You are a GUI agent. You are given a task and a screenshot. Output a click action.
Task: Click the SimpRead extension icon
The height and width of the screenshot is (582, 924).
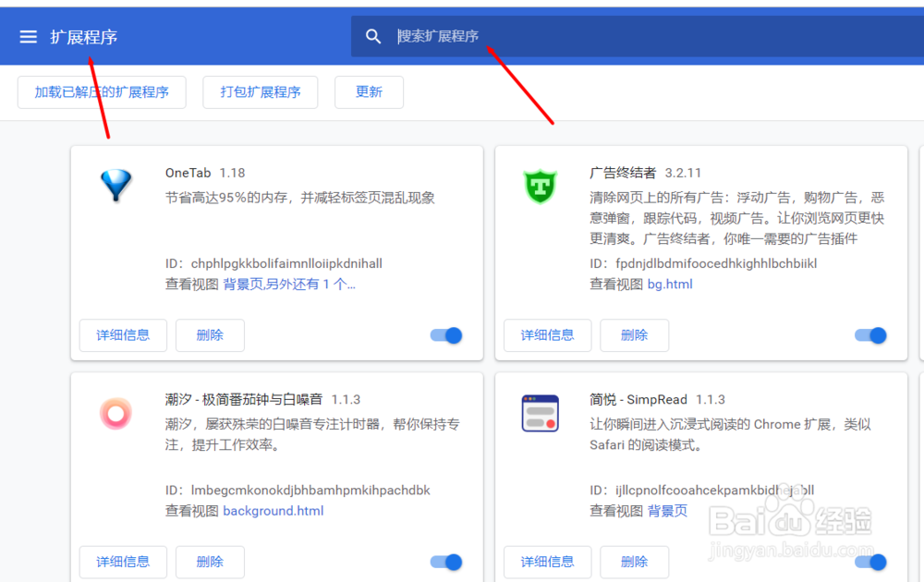click(x=541, y=414)
